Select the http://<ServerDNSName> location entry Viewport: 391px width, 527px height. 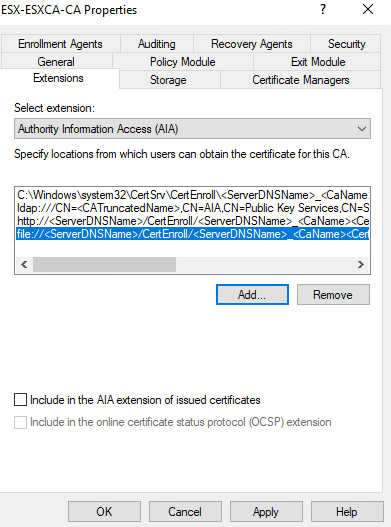[x=193, y=221]
